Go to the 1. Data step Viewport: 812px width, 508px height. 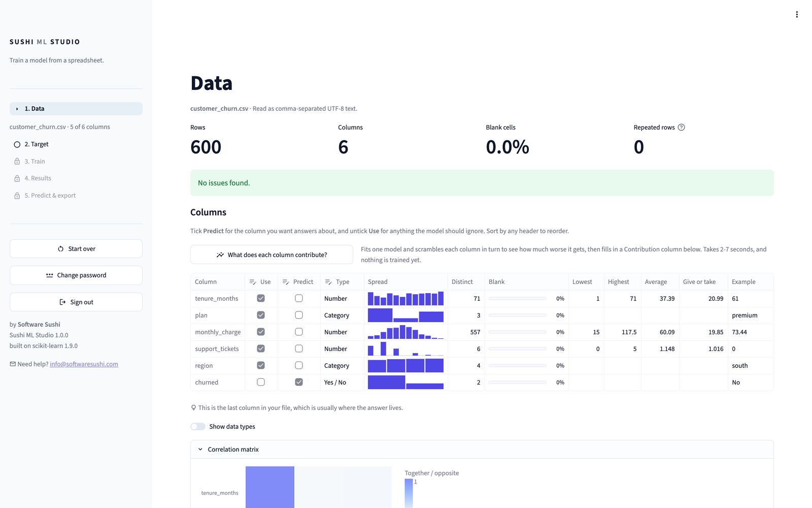76,109
